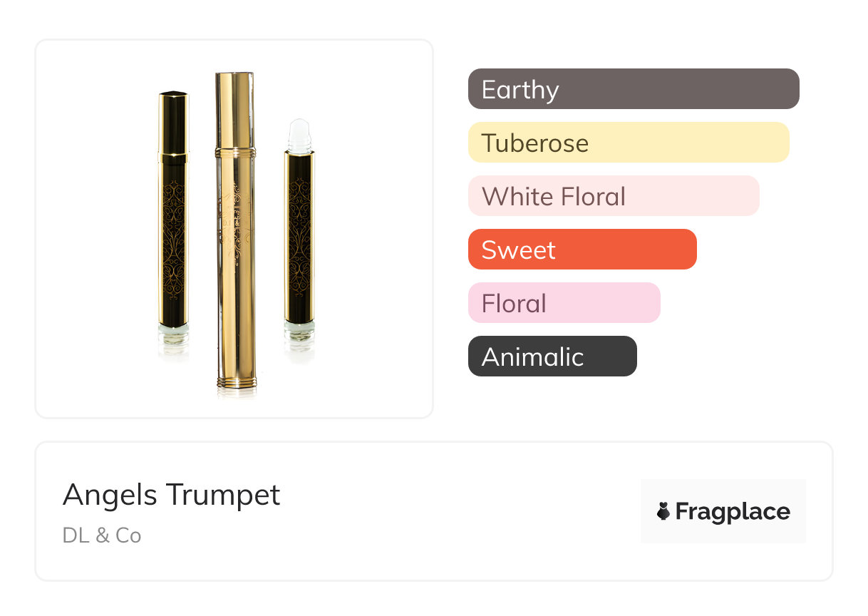Click the pink Floral accord bar
This screenshot has height=616, width=868.
click(x=564, y=303)
